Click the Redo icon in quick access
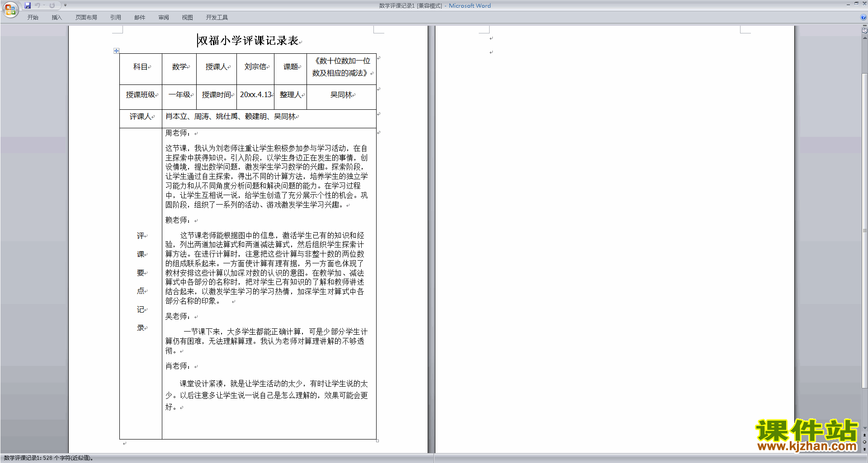868x463 pixels. pos(52,5)
